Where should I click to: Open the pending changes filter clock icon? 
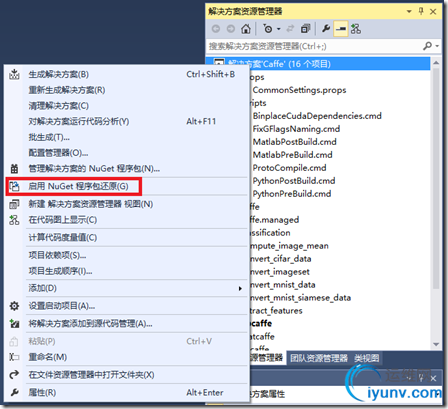(268, 29)
